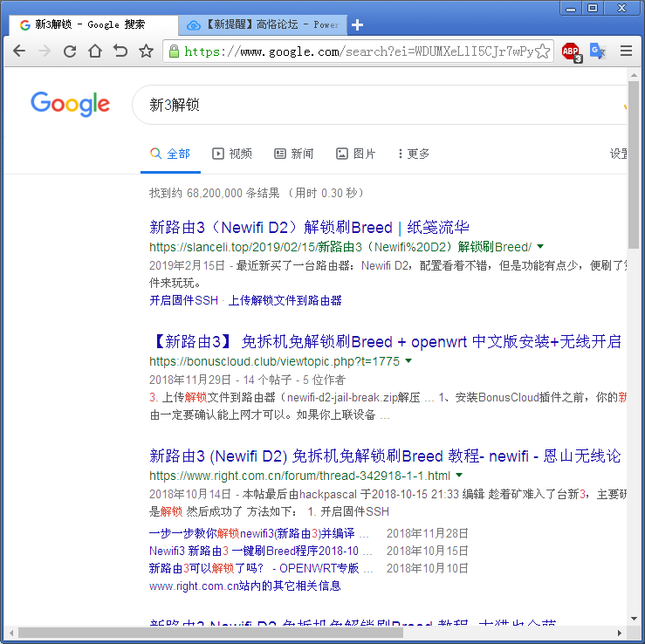Click the undo closed tab icon

click(120, 51)
